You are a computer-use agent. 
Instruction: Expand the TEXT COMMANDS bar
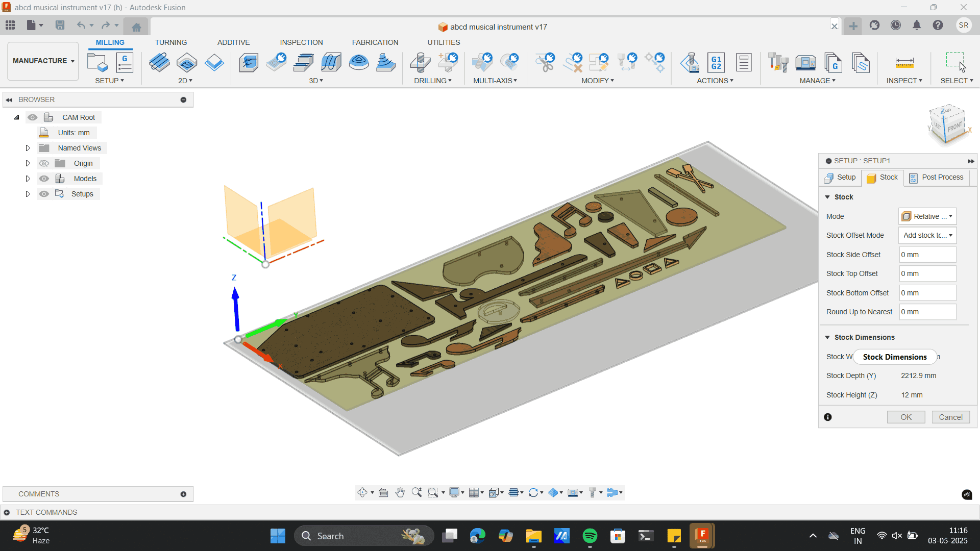point(7,512)
